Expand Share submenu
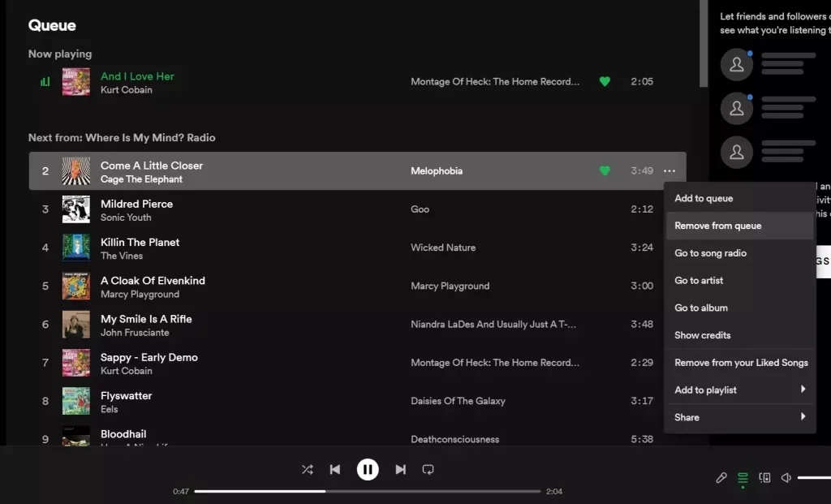Viewport: 831px width, 504px height. [740, 418]
